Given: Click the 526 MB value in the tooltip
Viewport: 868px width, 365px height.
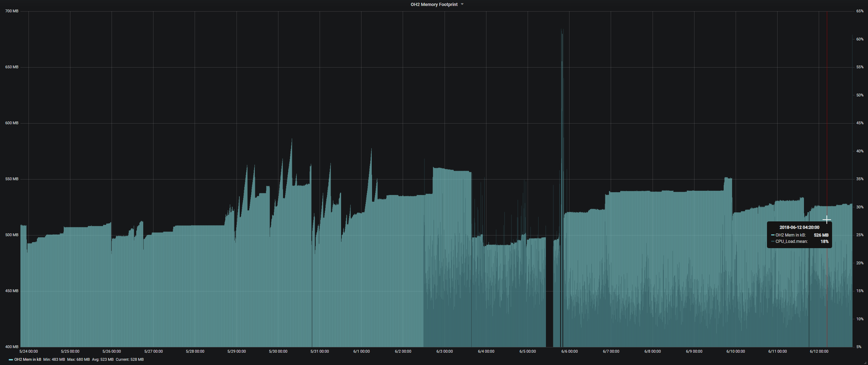Looking at the screenshot, I should tap(821, 235).
